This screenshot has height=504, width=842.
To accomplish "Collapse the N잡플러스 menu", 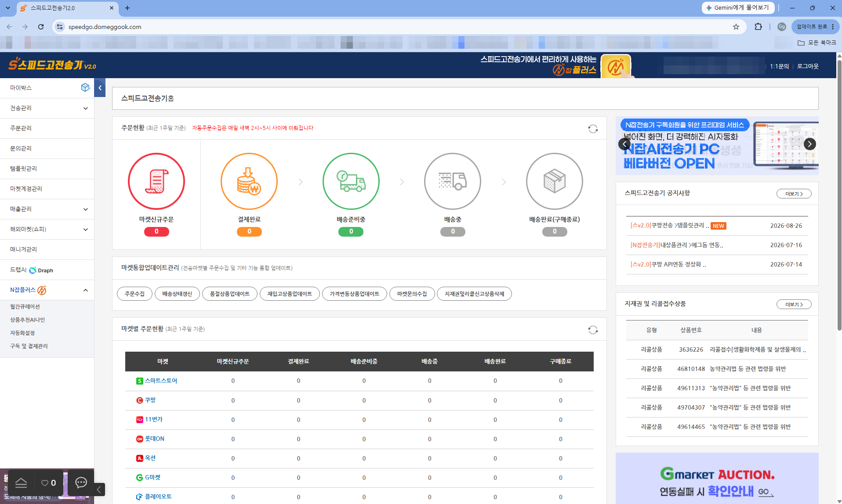I will click(86, 290).
